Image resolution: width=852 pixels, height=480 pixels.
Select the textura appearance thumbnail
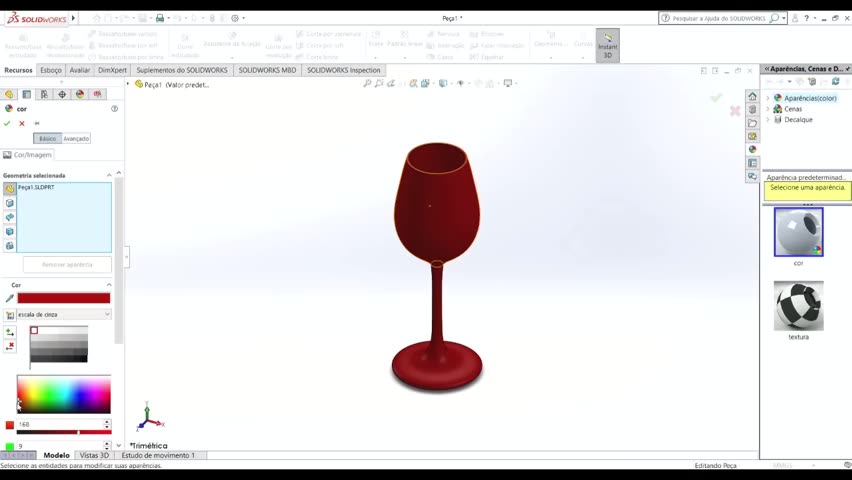coord(798,306)
